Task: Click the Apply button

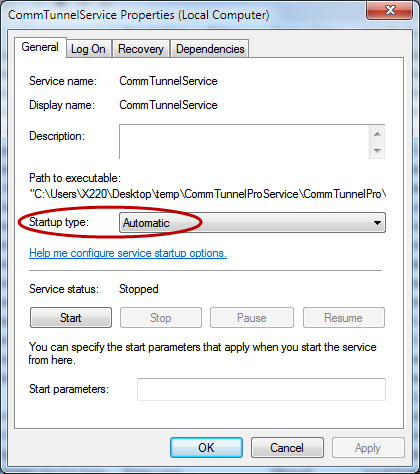Action: click(368, 448)
